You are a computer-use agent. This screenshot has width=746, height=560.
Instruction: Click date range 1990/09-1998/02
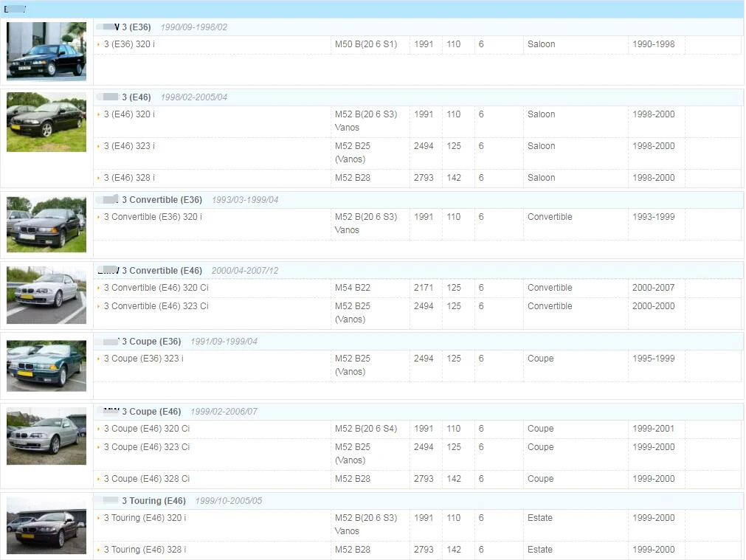[x=194, y=27]
